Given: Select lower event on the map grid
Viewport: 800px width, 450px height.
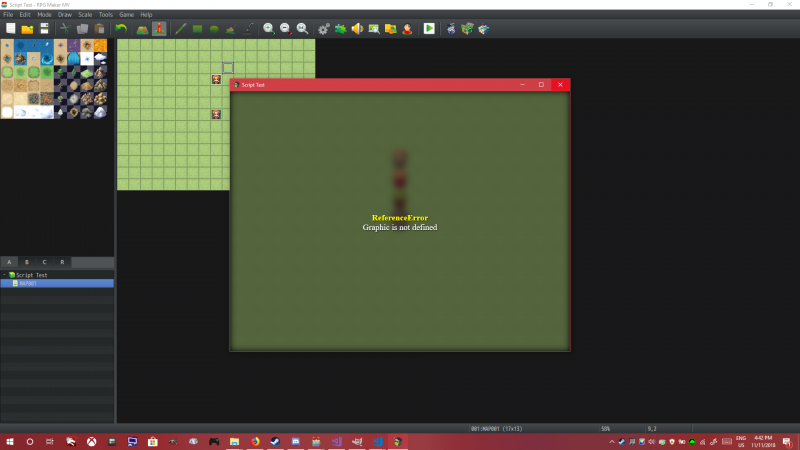Looking at the screenshot, I should pos(216,114).
